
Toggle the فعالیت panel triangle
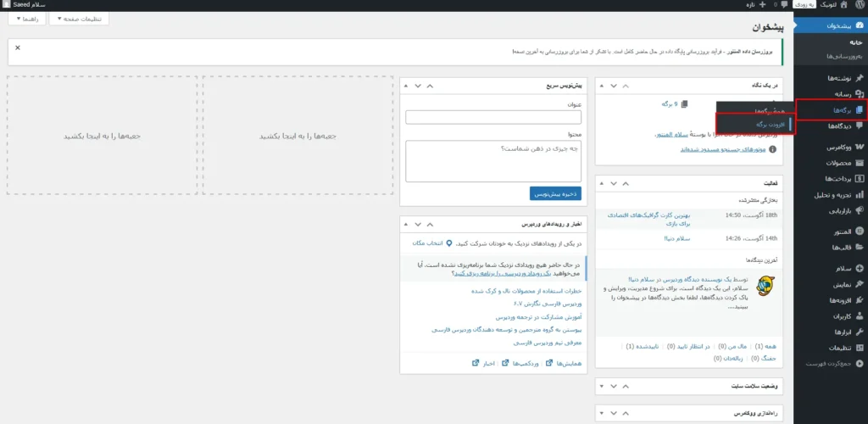[x=601, y=183]
